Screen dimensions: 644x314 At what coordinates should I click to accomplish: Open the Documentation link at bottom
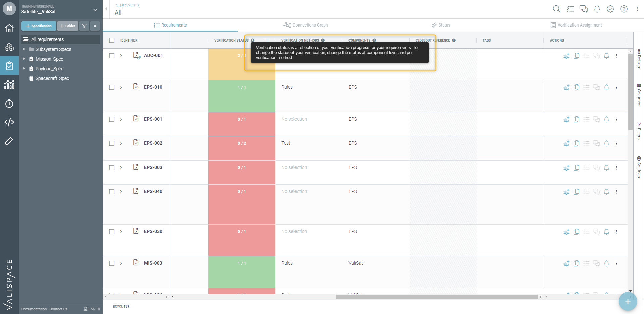(x=34, y=309)
